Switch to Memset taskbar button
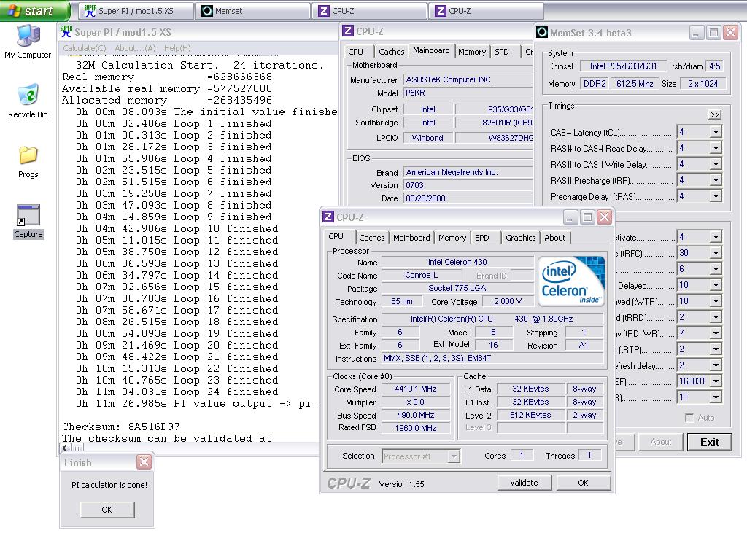The image size is (747, 560). [x=252, y=11]
